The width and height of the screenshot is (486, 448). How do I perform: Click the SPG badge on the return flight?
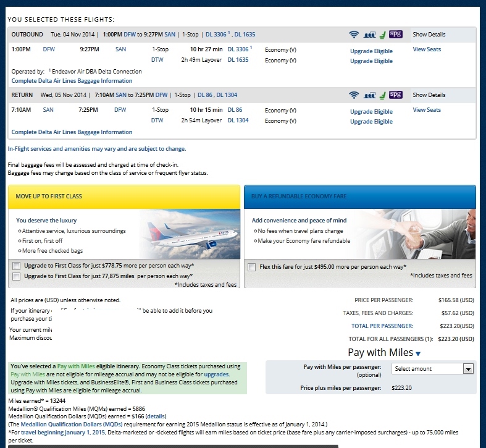[x=396, y=95]
